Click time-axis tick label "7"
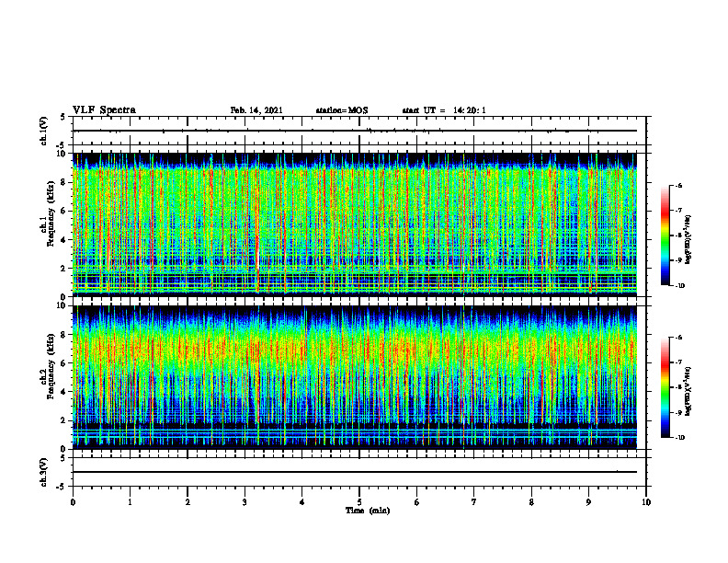Image resolution: width=728 pixels, height=563 pixels. (474, 502)
